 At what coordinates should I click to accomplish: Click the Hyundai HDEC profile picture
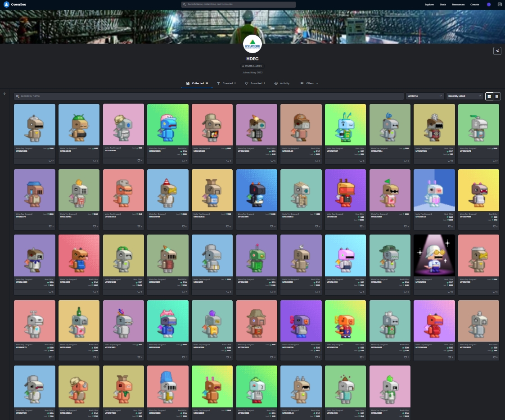point(252,43)
